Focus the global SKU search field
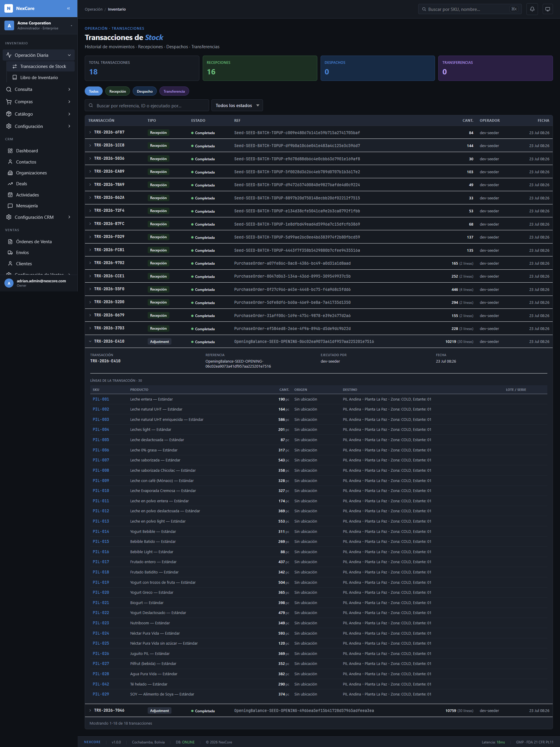 click(x=469, y=9)
